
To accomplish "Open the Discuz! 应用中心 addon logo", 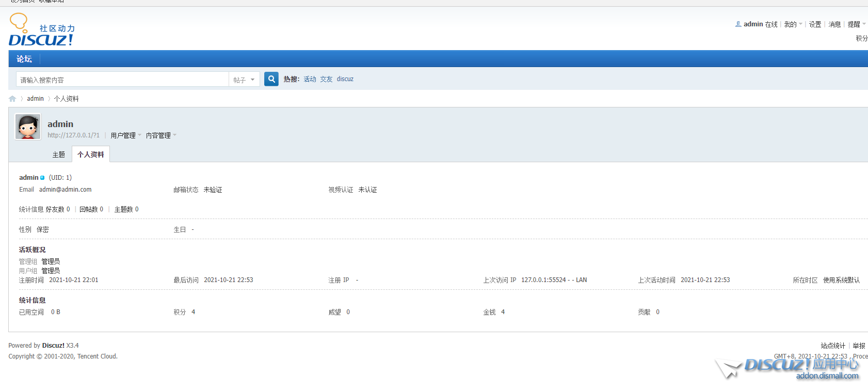I will pyautogui.click(x=789, y=368).
